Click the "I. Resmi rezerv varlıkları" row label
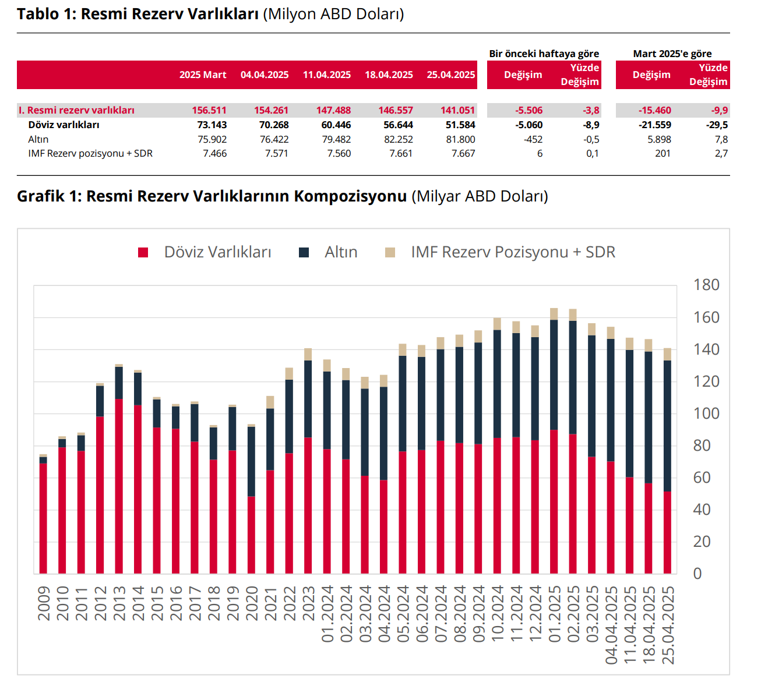 pyautogui.click(x=76, y=111)
